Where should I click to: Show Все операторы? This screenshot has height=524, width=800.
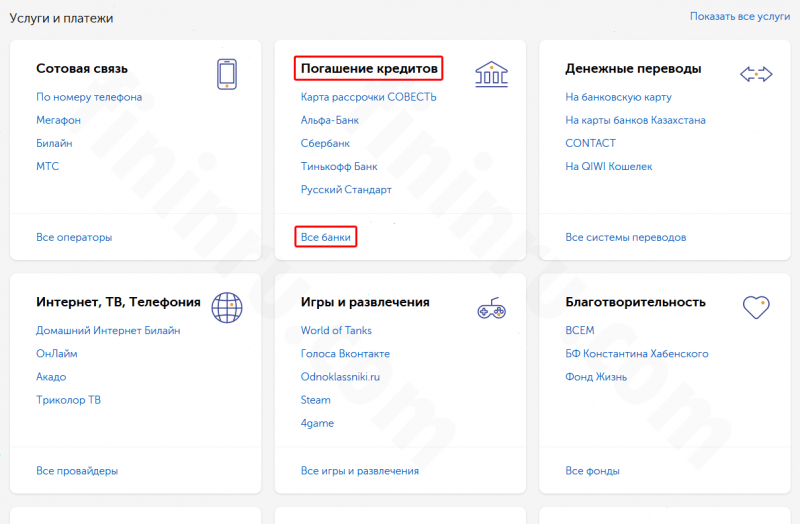74,237
